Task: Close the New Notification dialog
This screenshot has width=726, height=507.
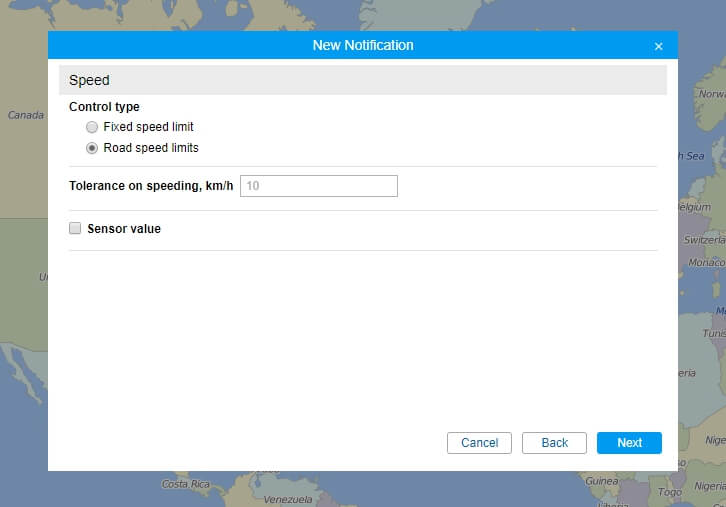Action: [658, 46]
